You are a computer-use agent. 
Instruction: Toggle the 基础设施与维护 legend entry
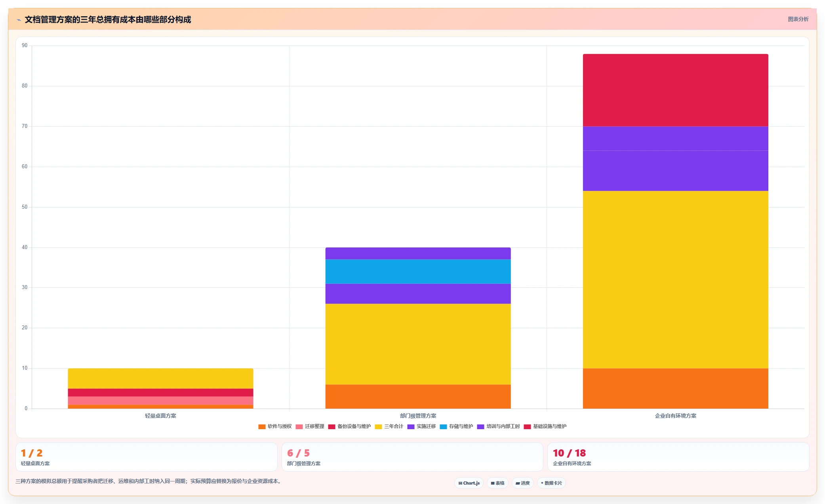click(545, 426)
